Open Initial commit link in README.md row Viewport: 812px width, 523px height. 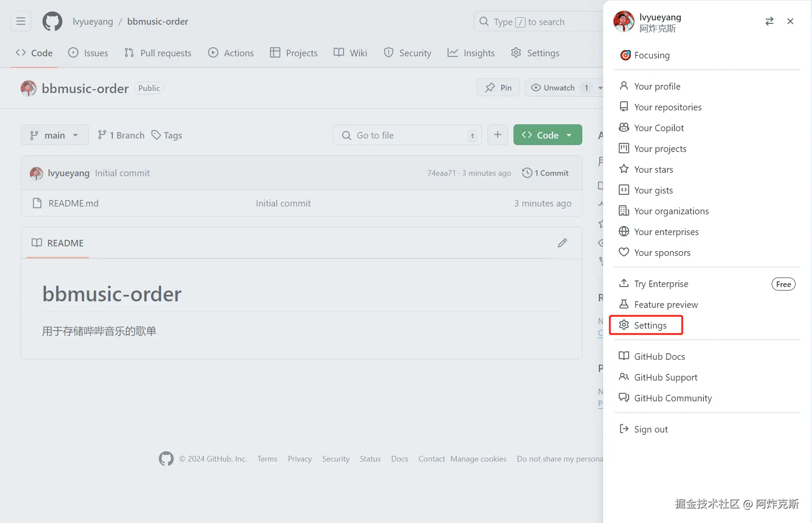(283, 203)
